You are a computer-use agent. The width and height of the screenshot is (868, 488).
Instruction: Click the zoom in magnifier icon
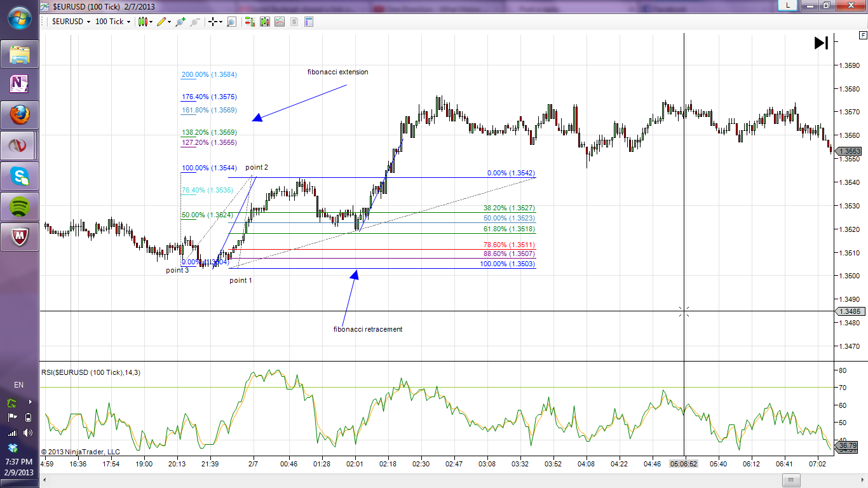[180, 22]
